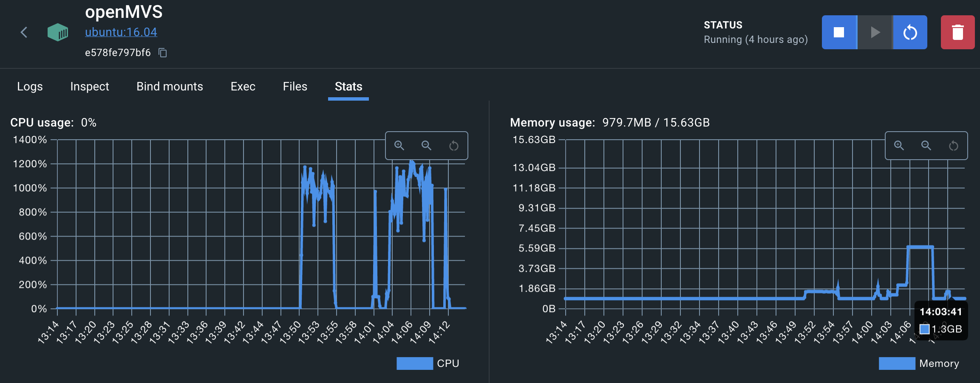Reset zoom on the CPU chart
This screenshot has height=383, width=980.
(454, 146)
